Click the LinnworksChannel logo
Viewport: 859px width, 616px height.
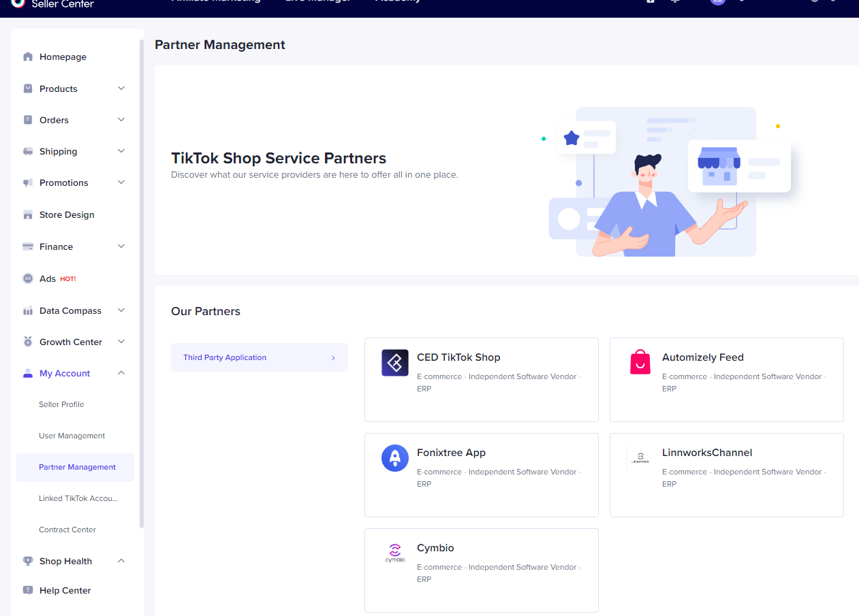pos(640,458)
